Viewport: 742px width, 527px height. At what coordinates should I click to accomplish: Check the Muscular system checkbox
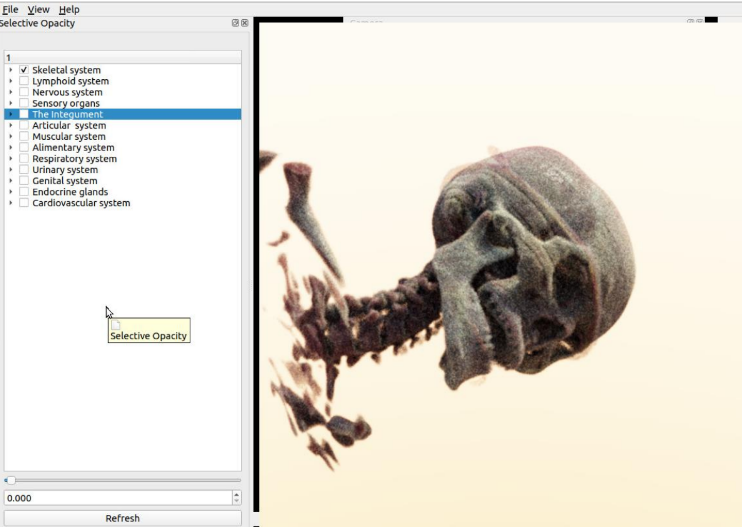click(24, 137)
